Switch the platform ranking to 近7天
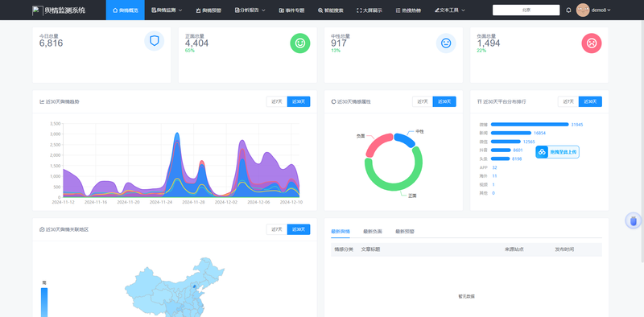644x317 pixels. pyautogui.click(x=568, y=101)
